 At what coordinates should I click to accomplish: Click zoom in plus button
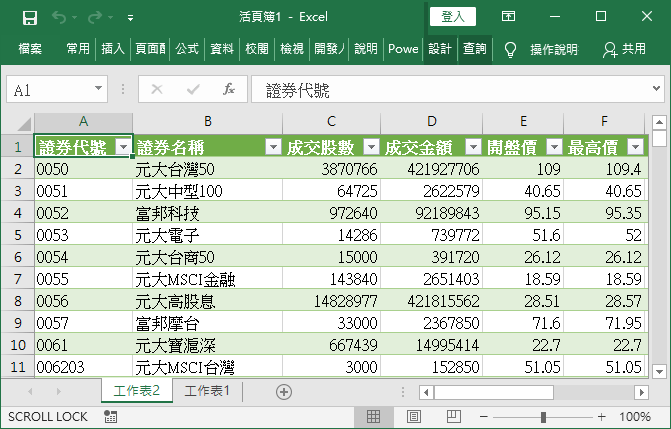pos(601,417)
